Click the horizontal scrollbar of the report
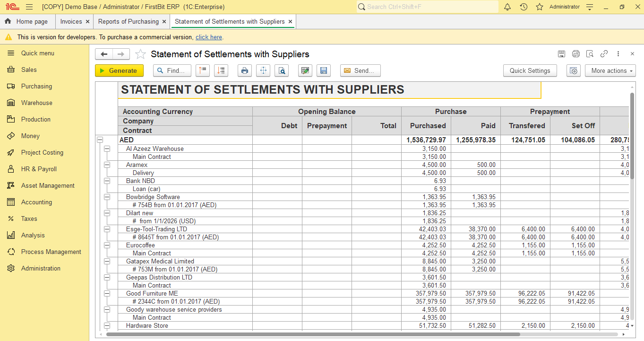This screenshot has width=644, height=341. coord(313,334)
